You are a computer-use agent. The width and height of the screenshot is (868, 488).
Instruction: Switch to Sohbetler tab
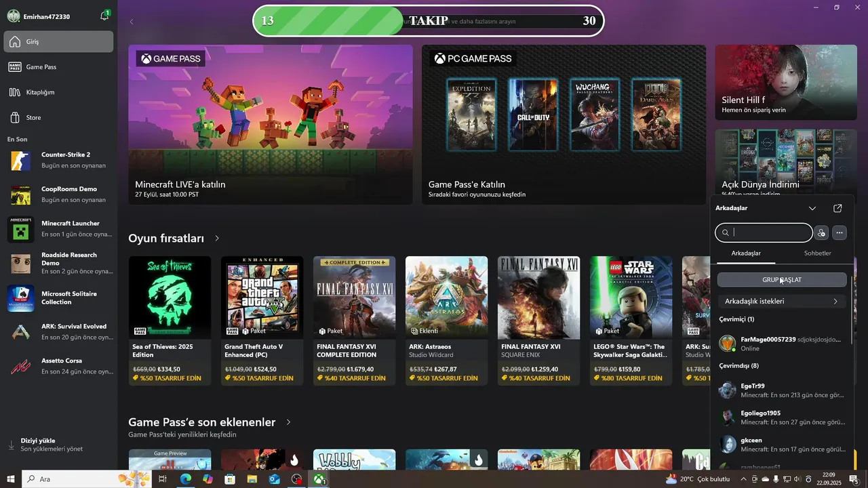tap(817, 253)
